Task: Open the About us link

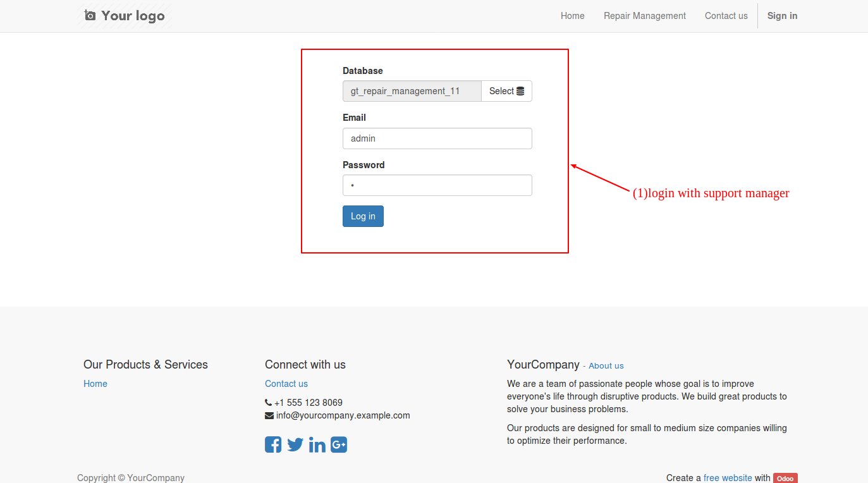Action: pyautogui.click(x=606, y=365)
